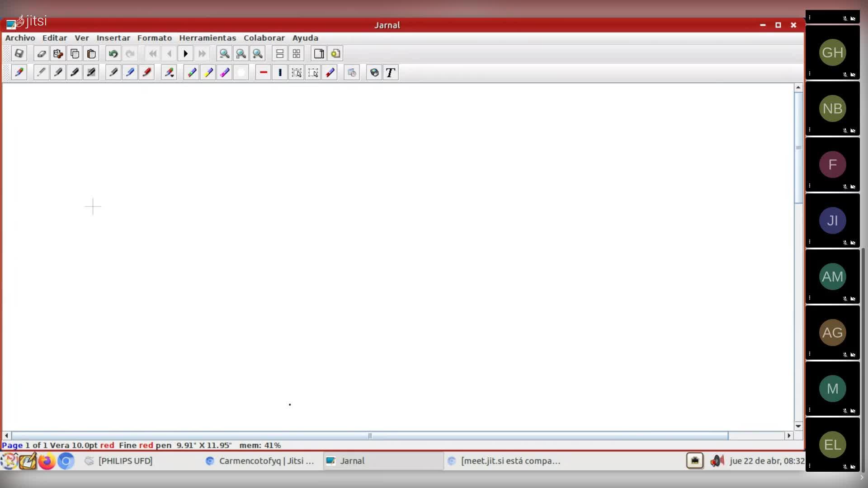Expand the Insertar menu

113,38
